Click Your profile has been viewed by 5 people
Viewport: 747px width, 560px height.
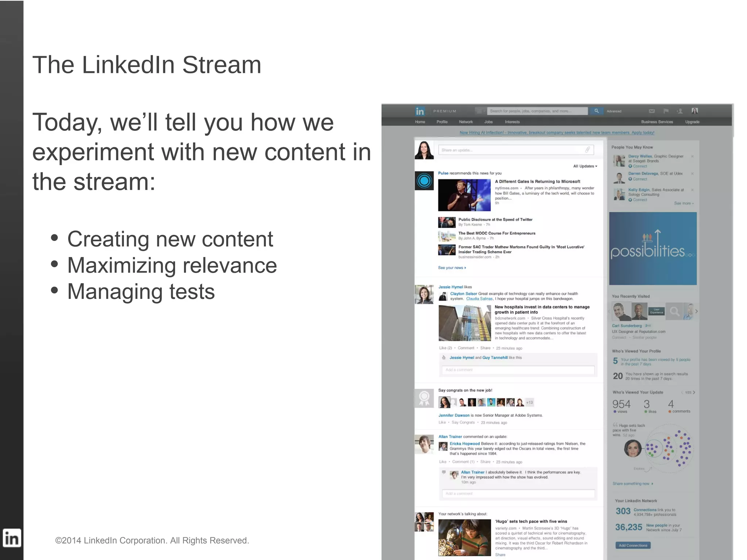(x=655, y=362)
